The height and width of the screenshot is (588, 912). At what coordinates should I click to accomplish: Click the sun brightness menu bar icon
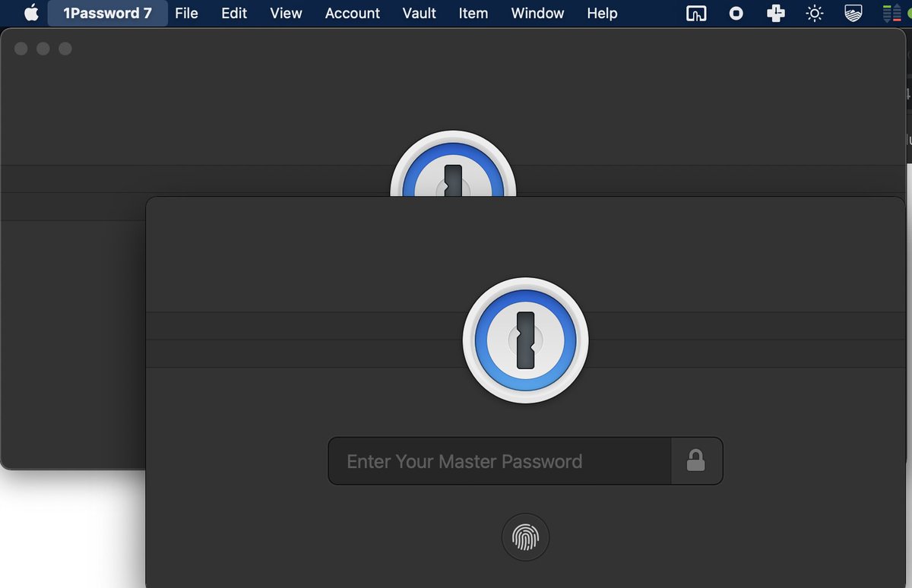click(x=815, y=14)
